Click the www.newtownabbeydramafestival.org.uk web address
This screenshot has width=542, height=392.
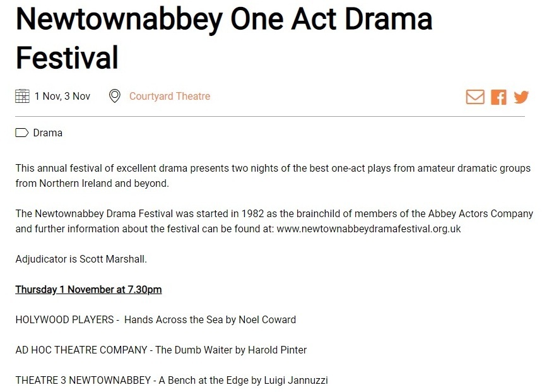point(369,229)
